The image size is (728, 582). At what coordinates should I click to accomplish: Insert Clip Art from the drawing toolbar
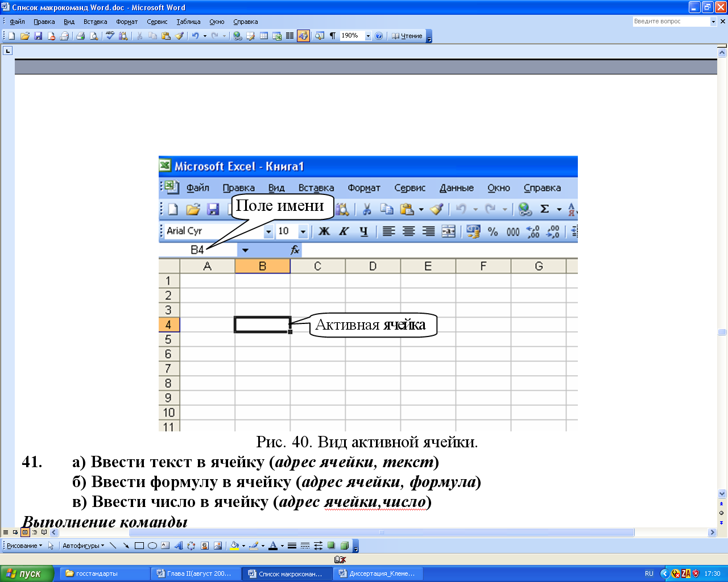click(x=205, y=546)
